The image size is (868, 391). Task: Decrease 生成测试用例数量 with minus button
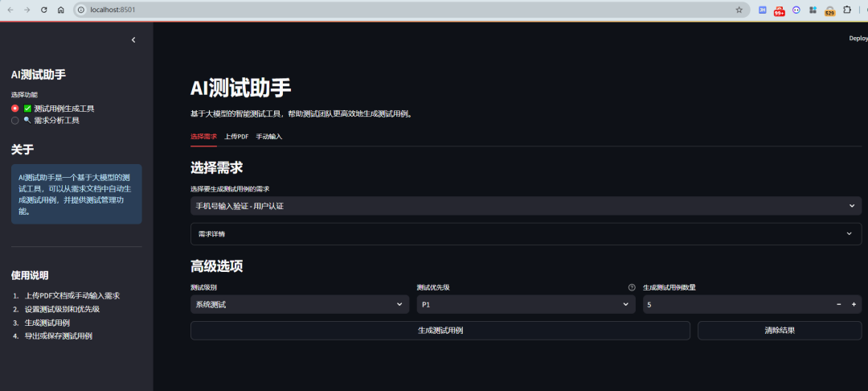[838, 304]
